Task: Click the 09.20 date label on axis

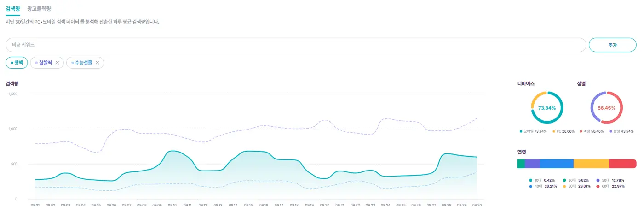Action: coord(324,205)
